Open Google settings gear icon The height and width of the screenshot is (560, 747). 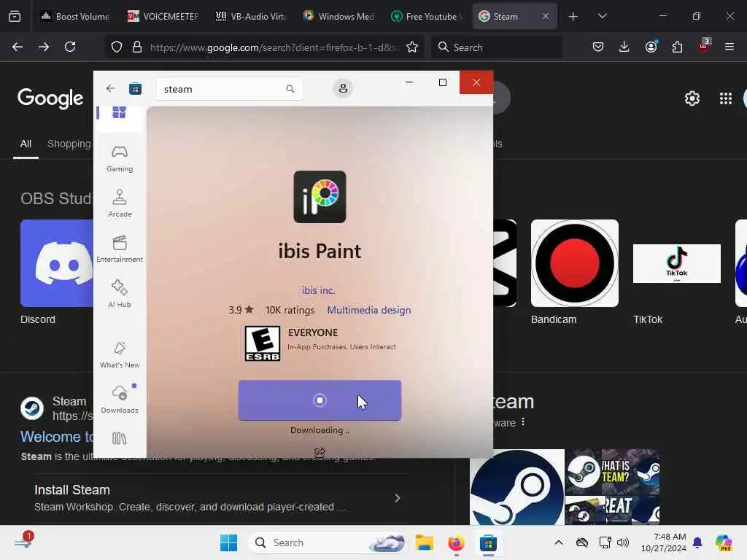pyautogui.click(x=692, y=98)
